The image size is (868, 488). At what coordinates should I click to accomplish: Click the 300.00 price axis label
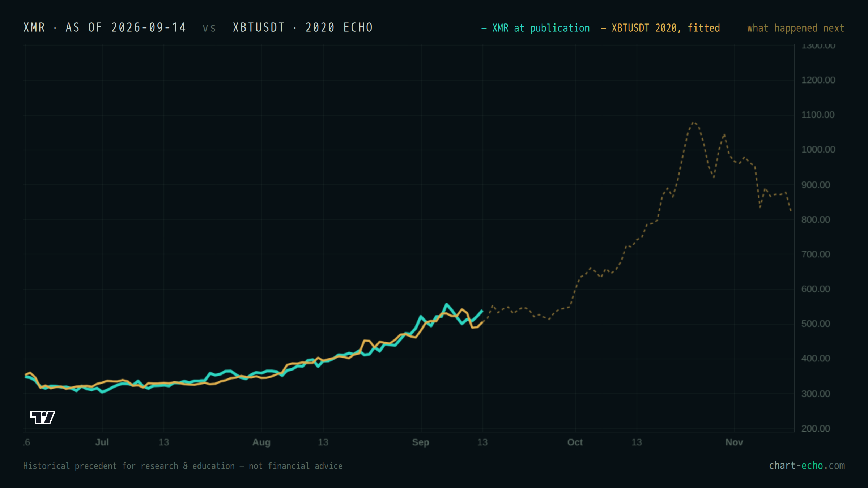click(816, 394)
